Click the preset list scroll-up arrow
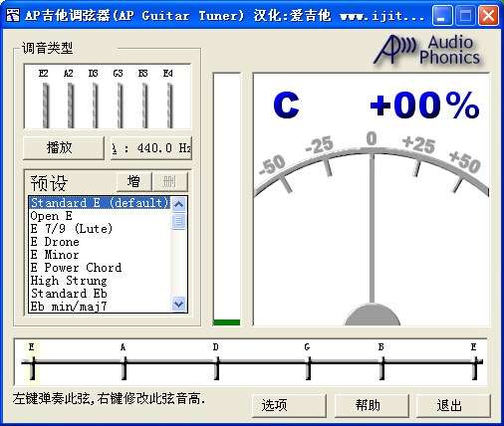Image resolution: width=504 pixels, height=426 pixels. [x=179, y=204]
